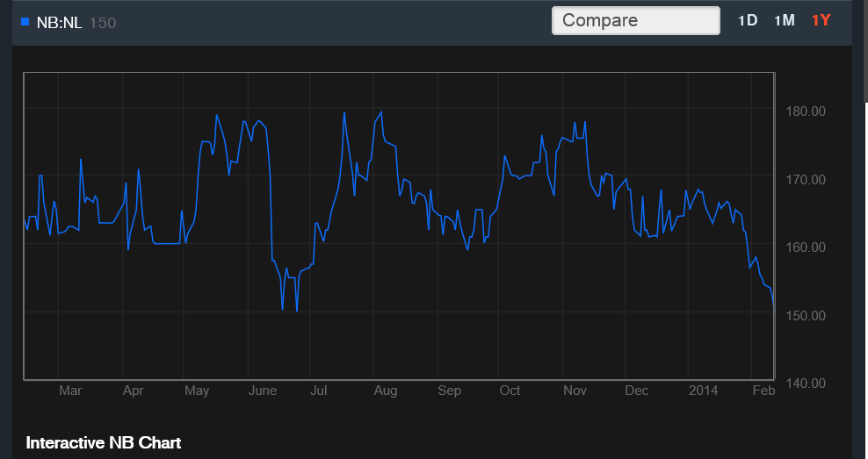Viewport: 868px width, 459px height.
Task: Click the Aug label on date axis
Action: click(x=385, y=391)
